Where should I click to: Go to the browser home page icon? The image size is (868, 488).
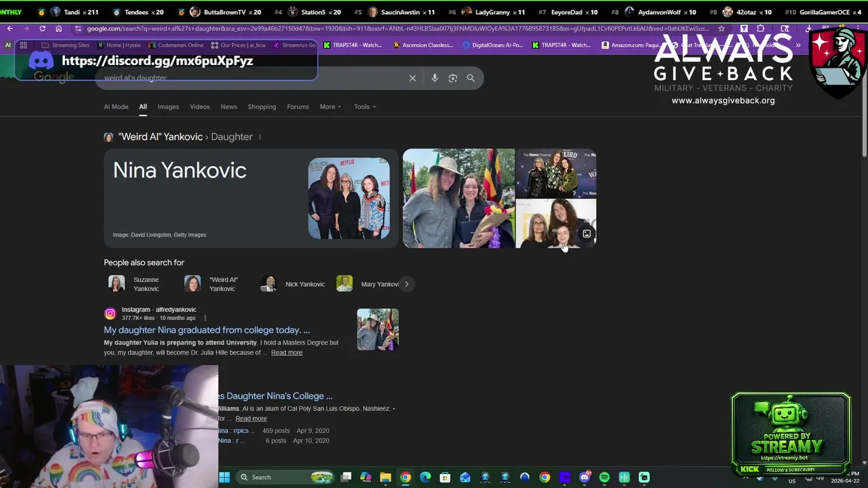pos(58,28)
